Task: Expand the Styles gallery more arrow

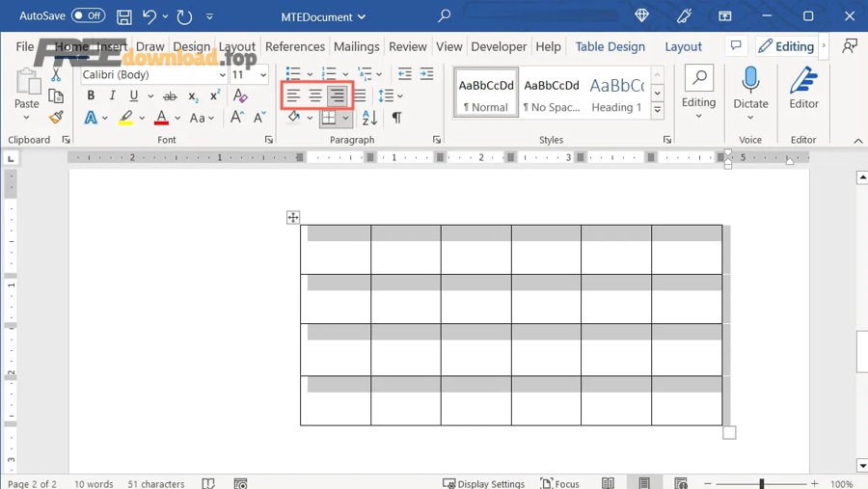Action: point(657,110)
